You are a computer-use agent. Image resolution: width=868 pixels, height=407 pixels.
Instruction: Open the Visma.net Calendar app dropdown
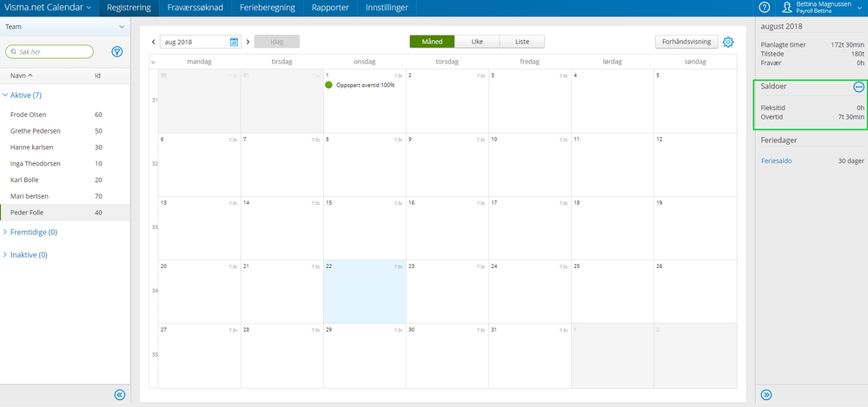(x=48, y=8)
